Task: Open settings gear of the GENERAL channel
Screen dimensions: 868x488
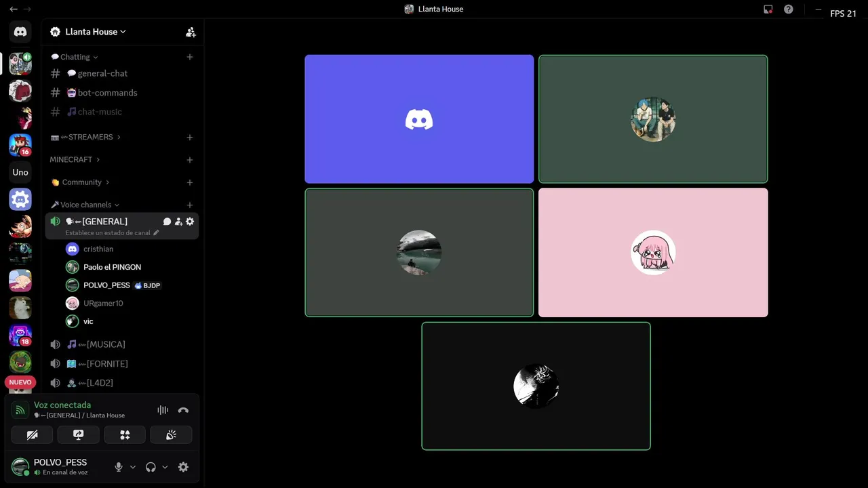Action: (x=190, y=222)
